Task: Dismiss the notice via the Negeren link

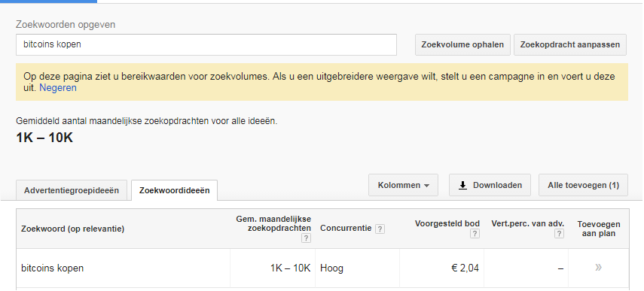Action: pos(58,88)
